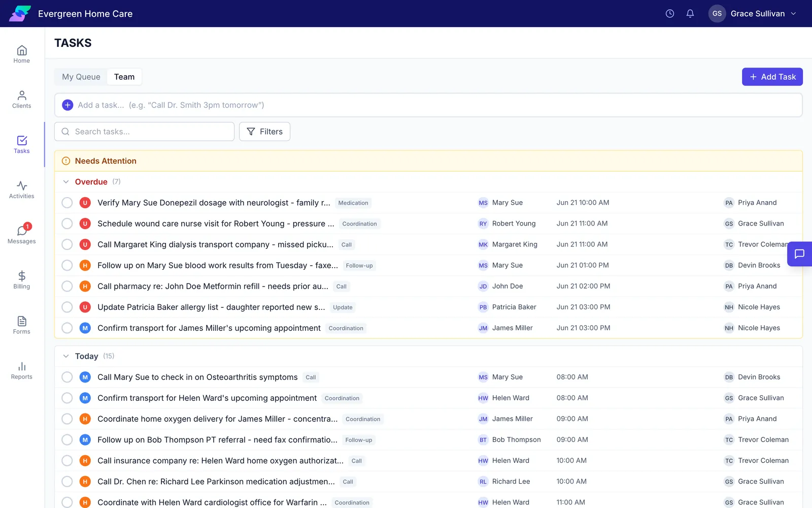Mark Bob Thompson PT referral task done
The height and width of the screenshot is (508, 812).
(67, 440)
